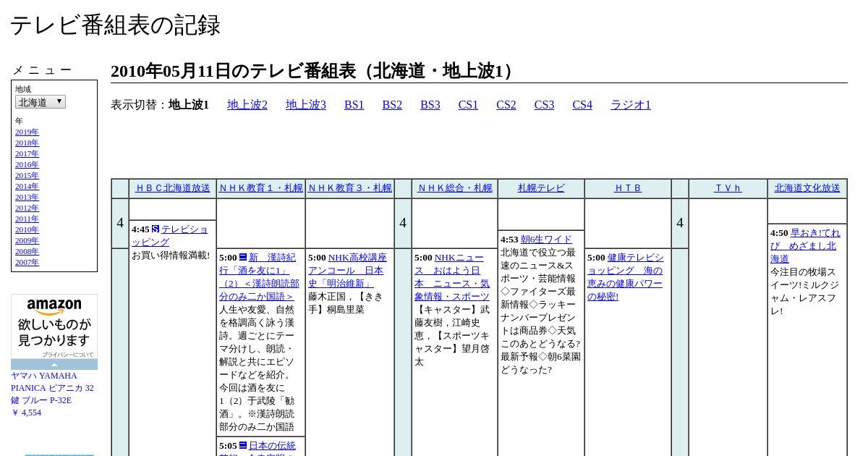The image size is (868, 456).
Task: Click the 今注目の牧場スイーツ program description
Action: click(804, 292)
